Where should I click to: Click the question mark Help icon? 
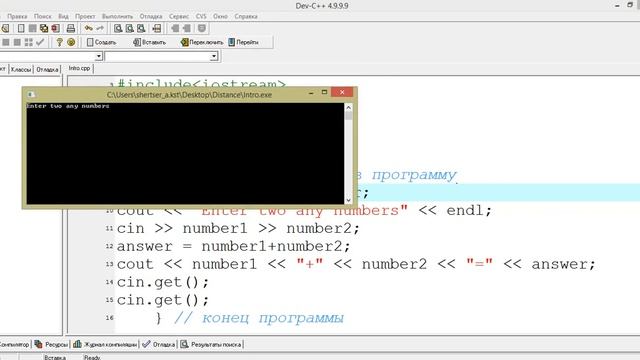pyautogui.click(x=59, y=42)
